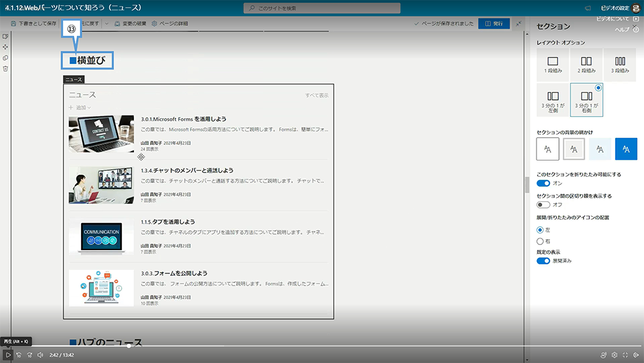Image resolution: width=644 pixels, height=363 pixels.
Task: Click the vertical scrollbar thumb of page
Action: pyautogui.click(x=527, y=184)
